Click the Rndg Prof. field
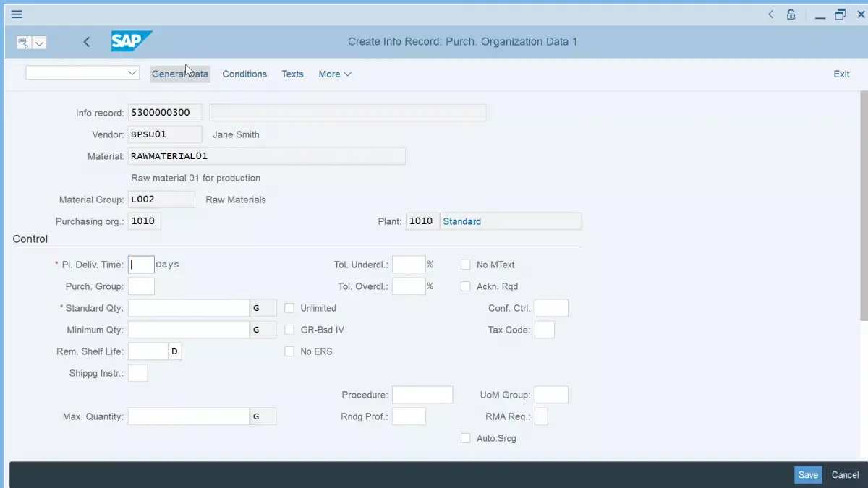The height and width of the screenshot is (488, 868). click(x=409, y=416)
